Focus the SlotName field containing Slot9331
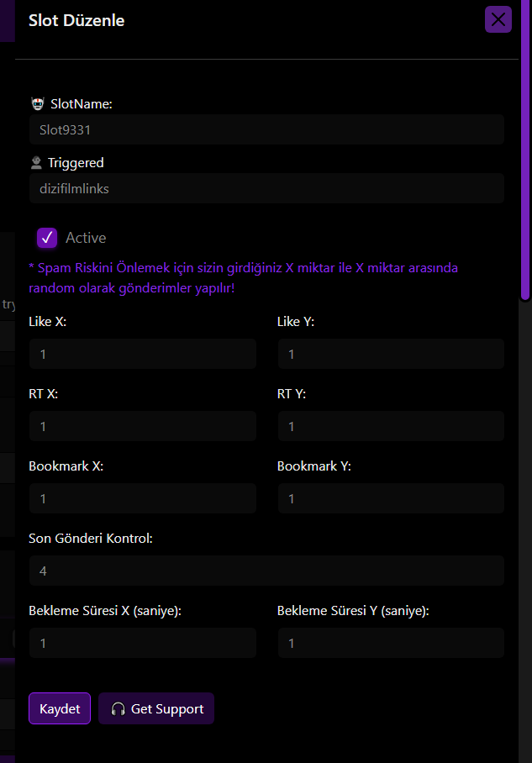532x763 pixels. pyautogui.click(x=266, y=129)
